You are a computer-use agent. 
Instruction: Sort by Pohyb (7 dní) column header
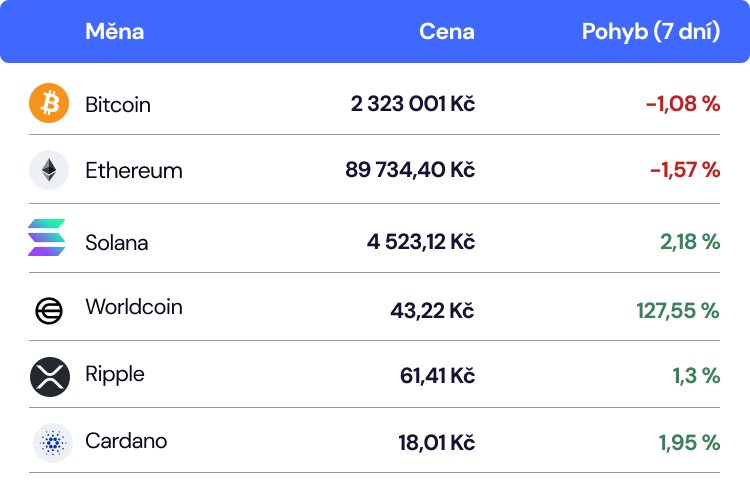click(x=651, y=32)
